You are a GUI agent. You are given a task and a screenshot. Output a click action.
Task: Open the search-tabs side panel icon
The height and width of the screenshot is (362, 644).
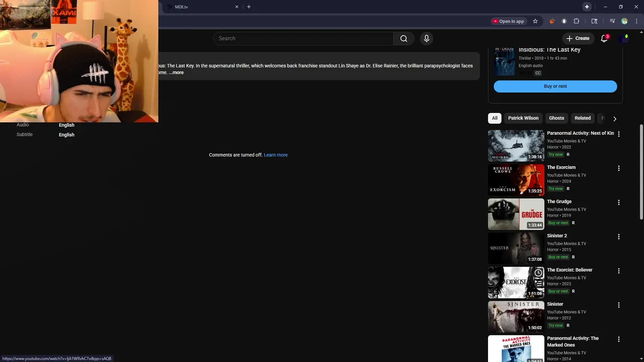[x=594, y=21]
